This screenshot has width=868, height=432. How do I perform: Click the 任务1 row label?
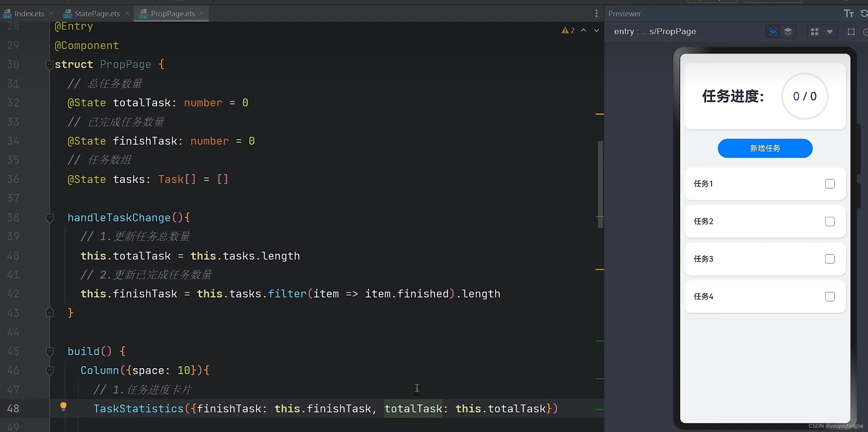click(703, 183)
